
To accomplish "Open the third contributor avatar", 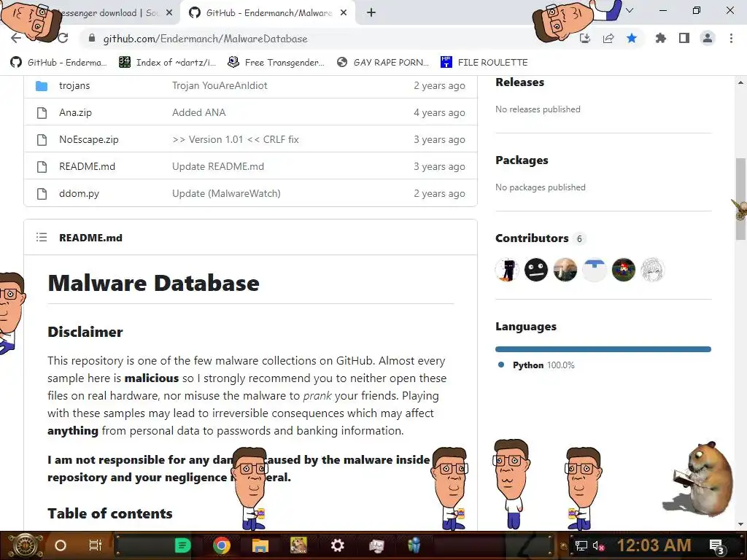I will point(565,270).
